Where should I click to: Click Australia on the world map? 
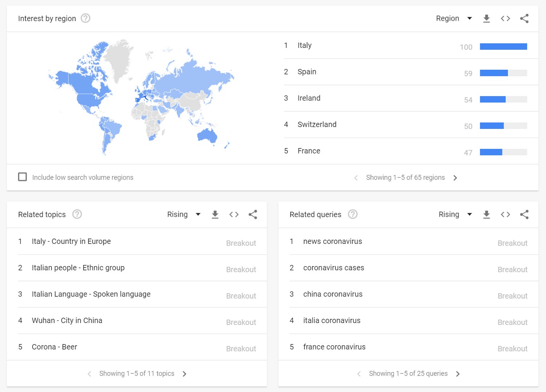pos(207,136)
